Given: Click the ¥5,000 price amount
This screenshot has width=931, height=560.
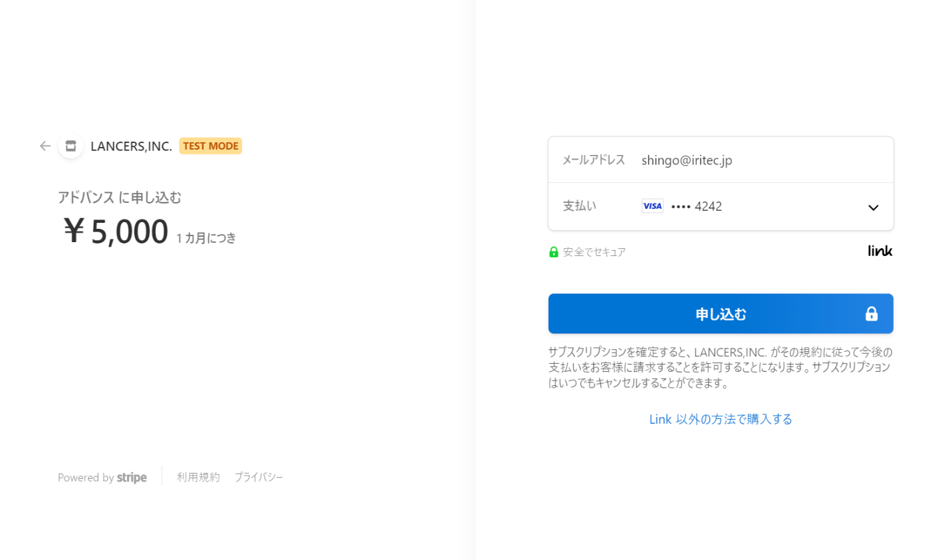Looking at the screenshot, I should tap(116, 231).
